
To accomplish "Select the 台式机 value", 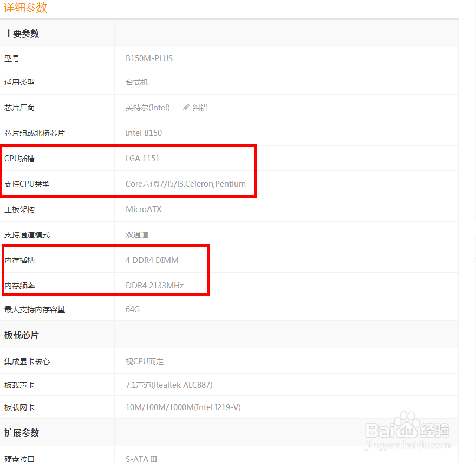I will click(137, 82).
